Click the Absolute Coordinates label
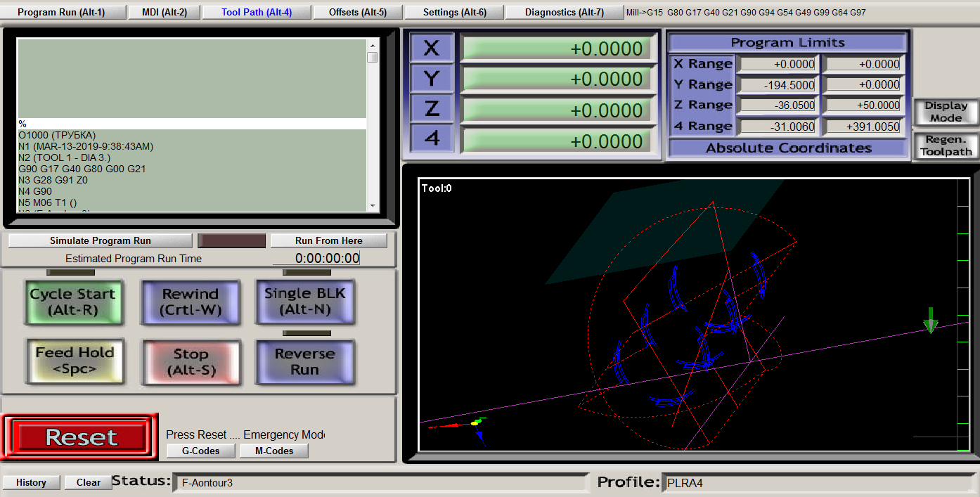 pos(788,148)
